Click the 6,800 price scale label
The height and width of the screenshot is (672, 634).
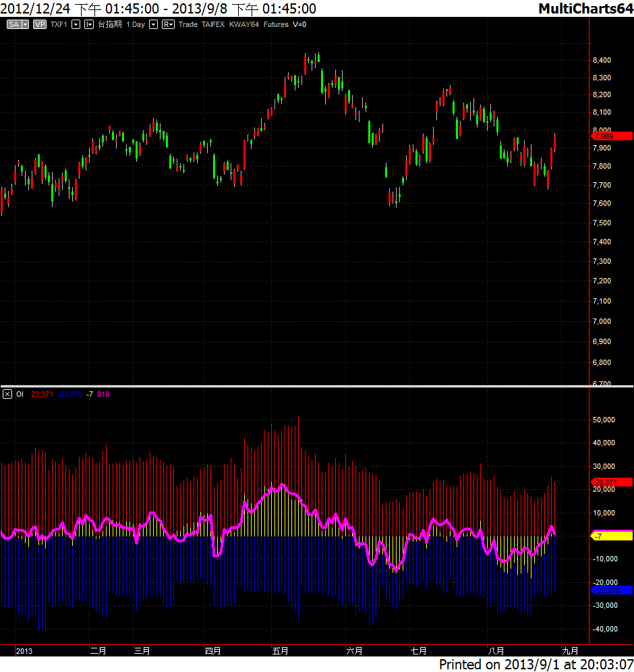602,362
